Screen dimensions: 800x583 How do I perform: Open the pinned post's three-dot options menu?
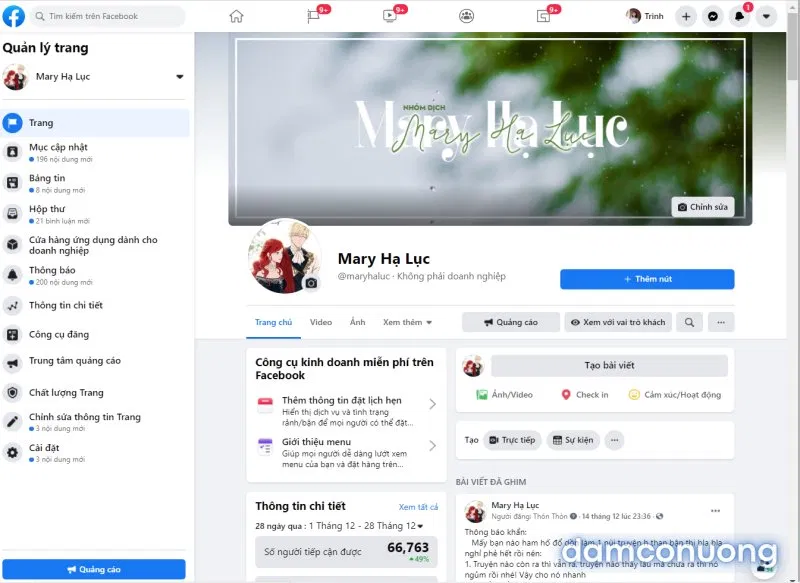click(715, 511)
